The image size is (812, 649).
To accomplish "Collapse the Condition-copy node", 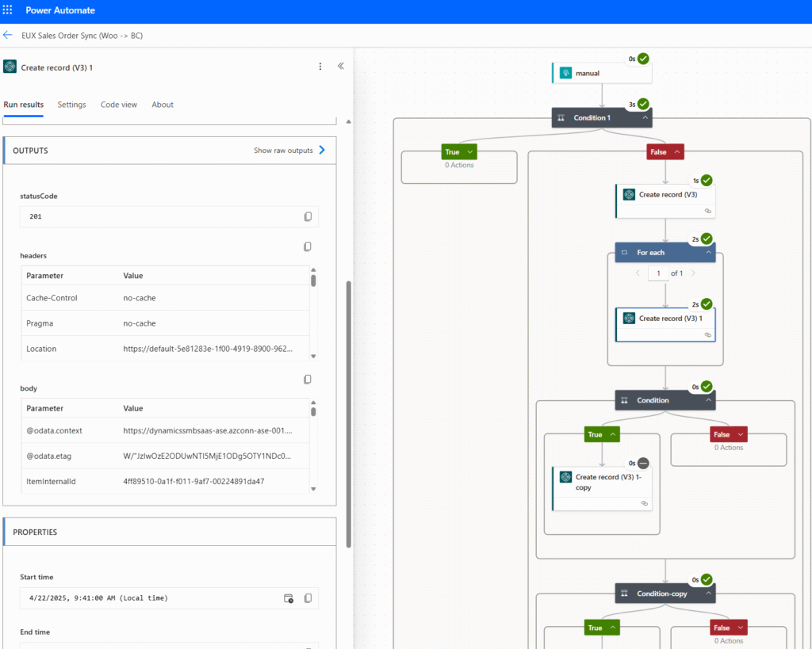I will [708, 594].
